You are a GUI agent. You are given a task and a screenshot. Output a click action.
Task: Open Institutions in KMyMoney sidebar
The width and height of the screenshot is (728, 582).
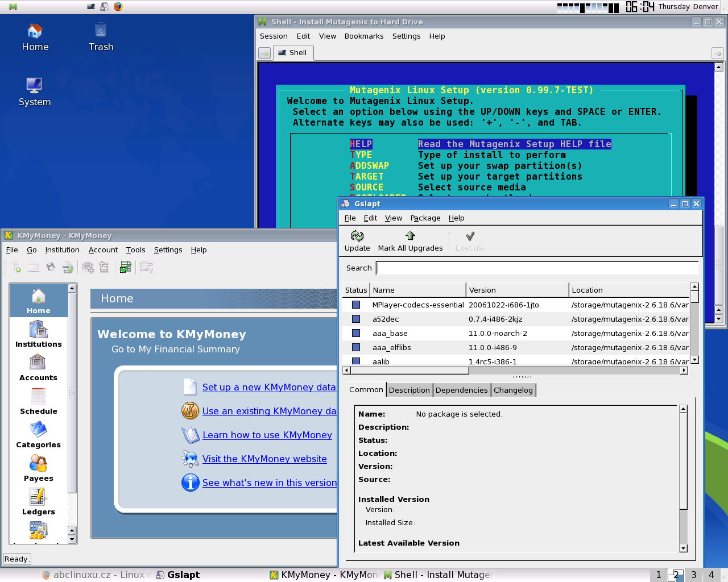[38, 334]
